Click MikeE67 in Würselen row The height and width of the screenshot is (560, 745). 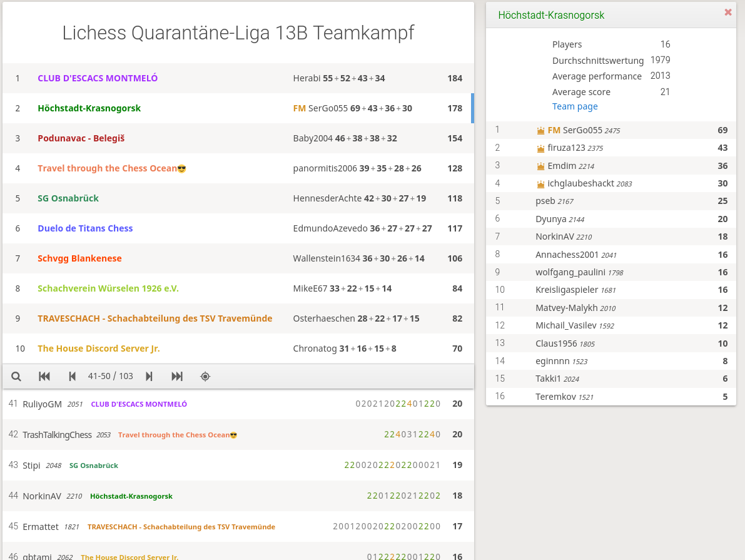(310, 288)
